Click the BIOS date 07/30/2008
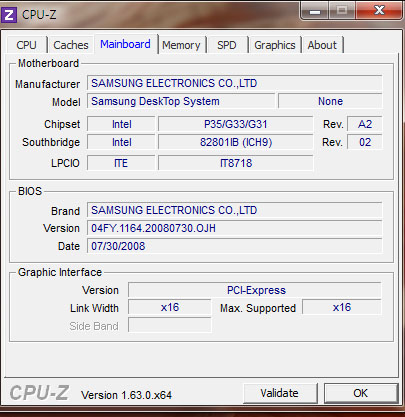Screen dimensions: 405x417 [235, 246]
